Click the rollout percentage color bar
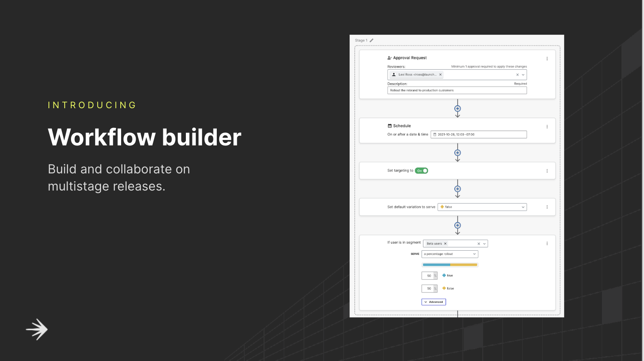 pos(450,265)
